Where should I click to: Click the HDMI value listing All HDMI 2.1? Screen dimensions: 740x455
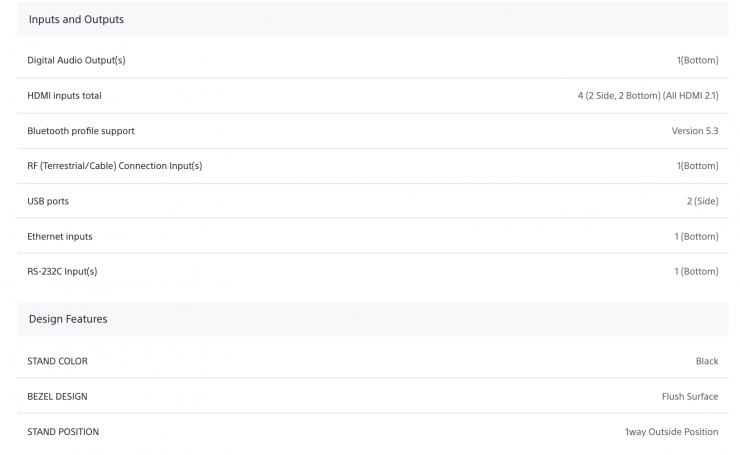click(647, 96)
